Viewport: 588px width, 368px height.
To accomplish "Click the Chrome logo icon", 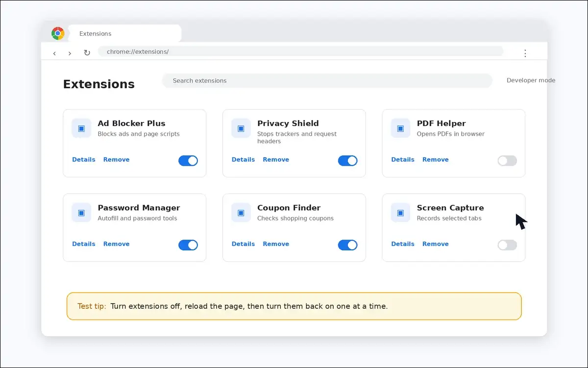I will coord(58,33).
